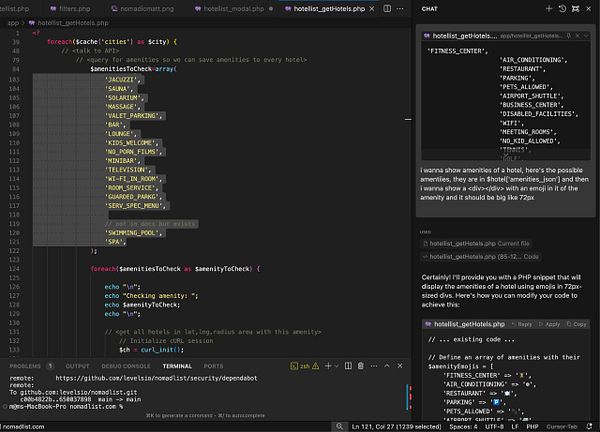Open the PORTS panel tab
Viewport: 600px width, 432px height.
[213, 366]
